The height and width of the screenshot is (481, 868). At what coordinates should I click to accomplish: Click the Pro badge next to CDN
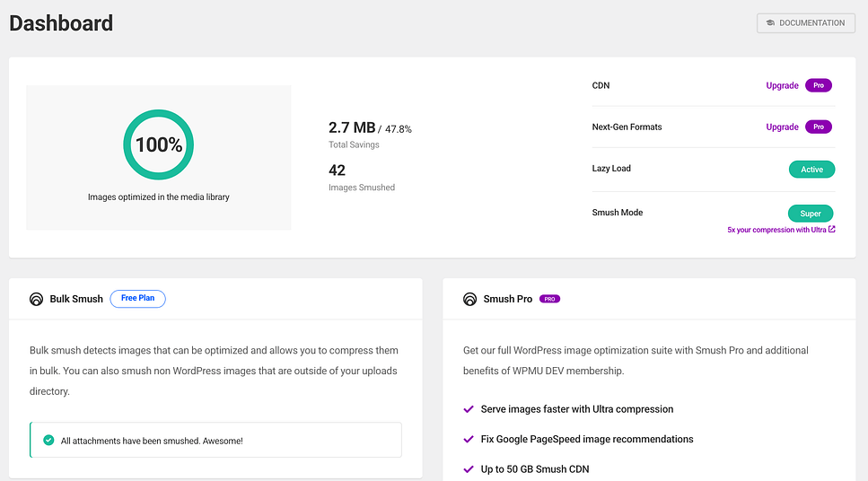(818, 86)
